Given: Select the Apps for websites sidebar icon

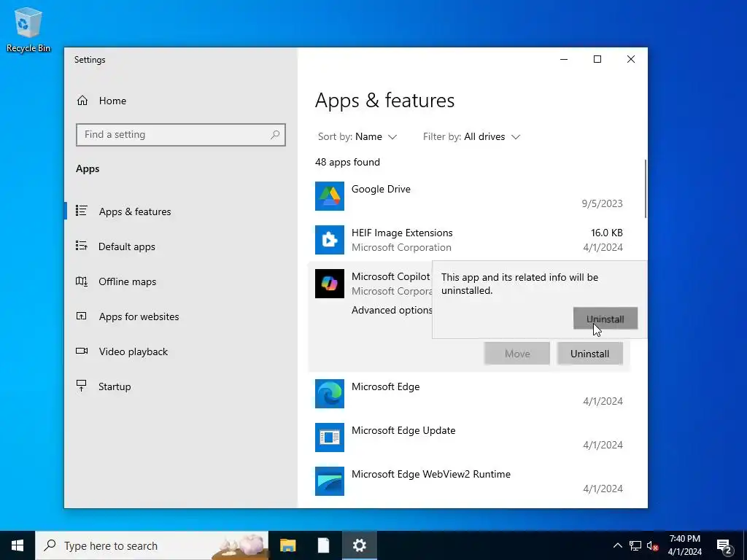Looking at the screenshot, I should tap(82, 316).
